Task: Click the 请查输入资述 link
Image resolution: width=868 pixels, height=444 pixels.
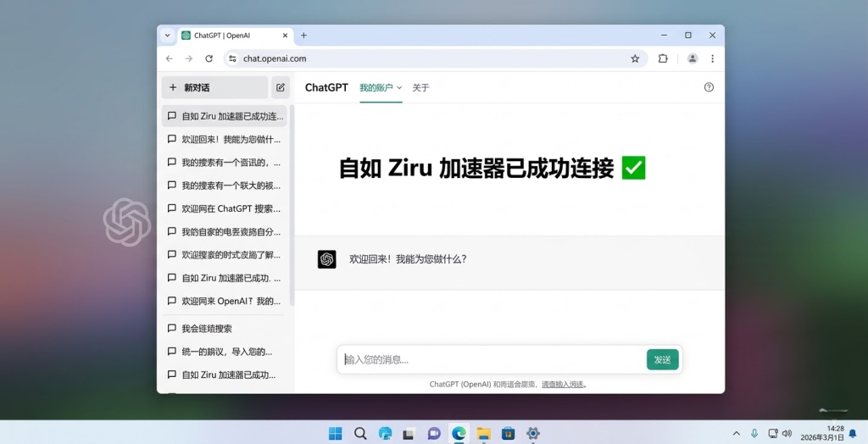Action: pyautogui.click(x=563, y=384)
